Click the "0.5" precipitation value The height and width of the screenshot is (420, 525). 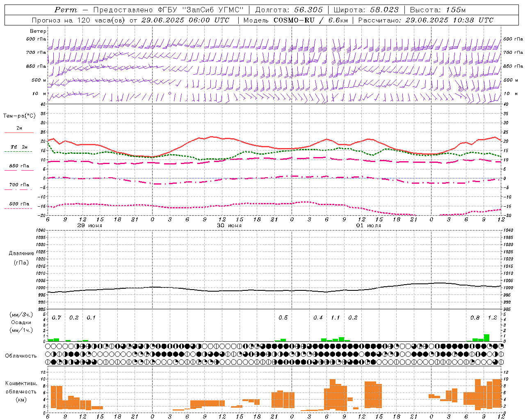(x=283, y=318)
